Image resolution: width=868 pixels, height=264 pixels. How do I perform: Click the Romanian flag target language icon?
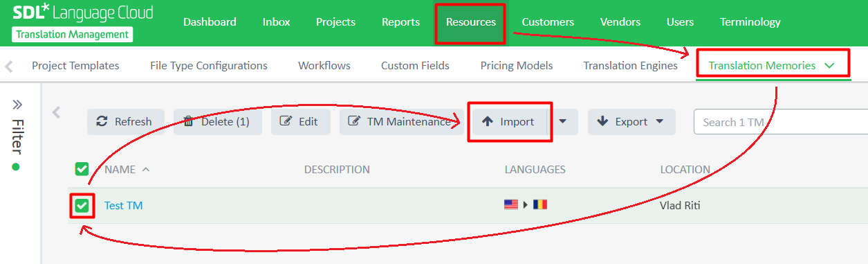540,204
